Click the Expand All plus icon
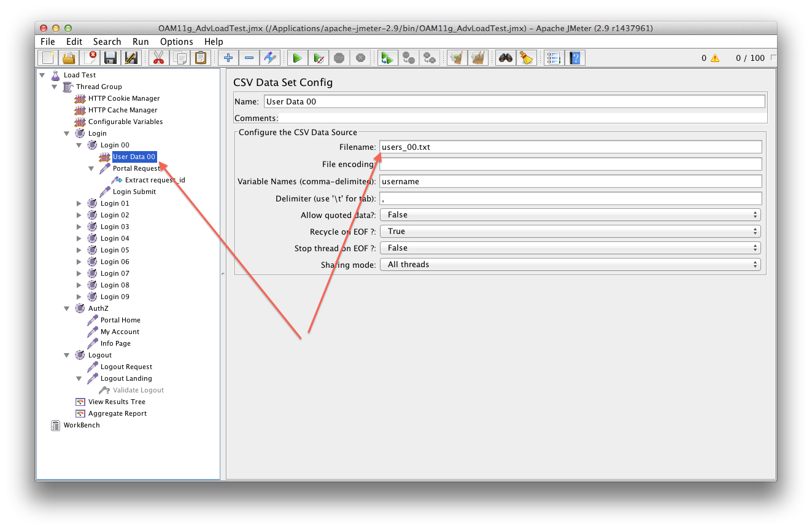This screenshot has height=530, width=812. coord(228,58)
